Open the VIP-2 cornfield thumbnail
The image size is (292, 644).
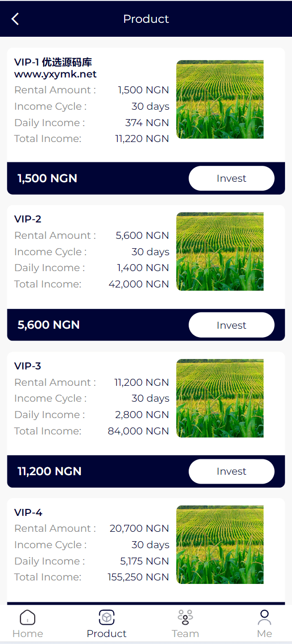point(220,251)
